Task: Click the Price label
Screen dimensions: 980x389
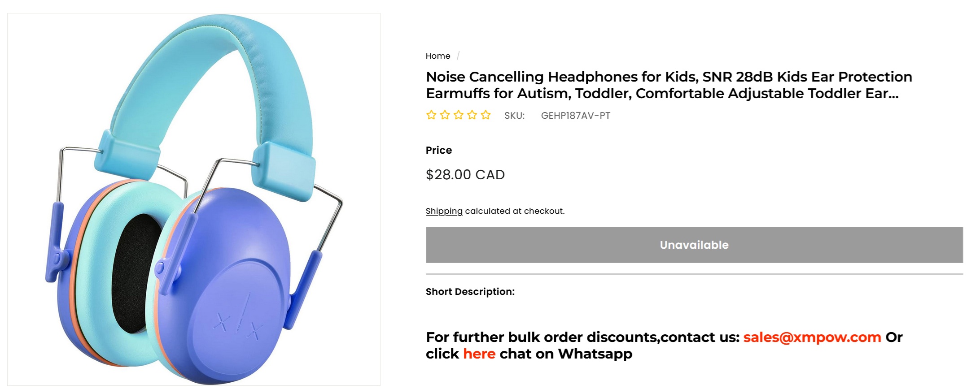Action: (438, 150)
